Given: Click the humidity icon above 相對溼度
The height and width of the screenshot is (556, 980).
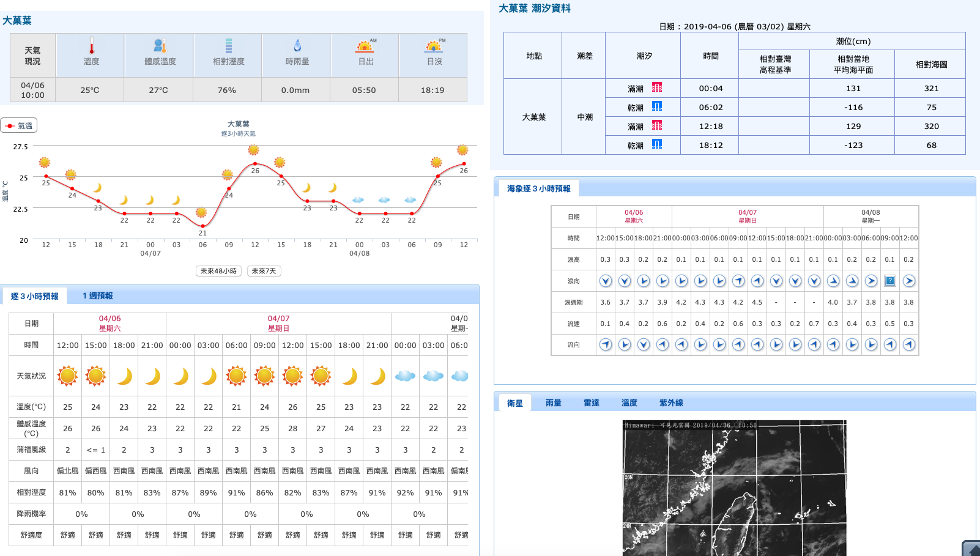Looking at the screenshot, I should click(x=228, y=46).
